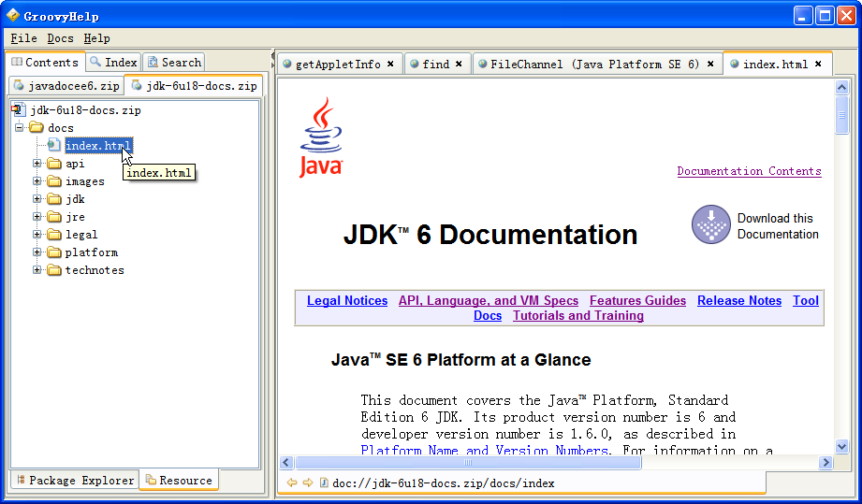The width and height of the screenshot is (862, 504).
Task: Open the Legal Notices link
Action: [x=347, y=301]
